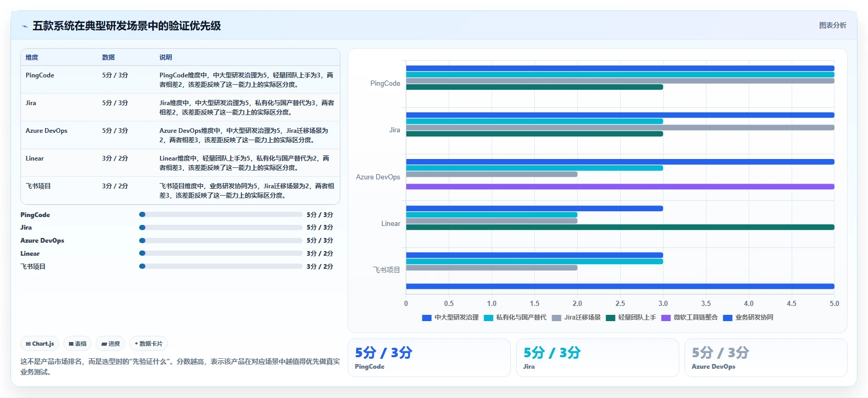Click the dark green 轻量团队上手 bar for Linear
Viewport: 868px width, 398px height.
click(620, 228)
